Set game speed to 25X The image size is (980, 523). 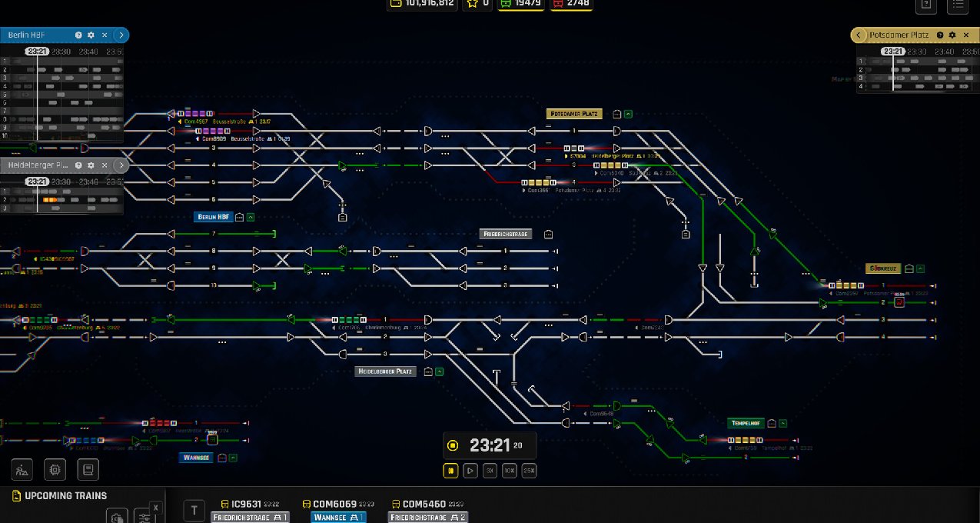[529, 471]
